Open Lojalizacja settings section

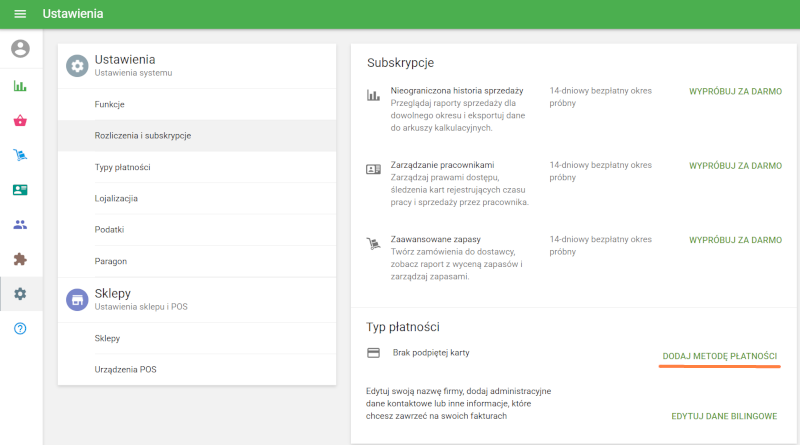point(116,198)
